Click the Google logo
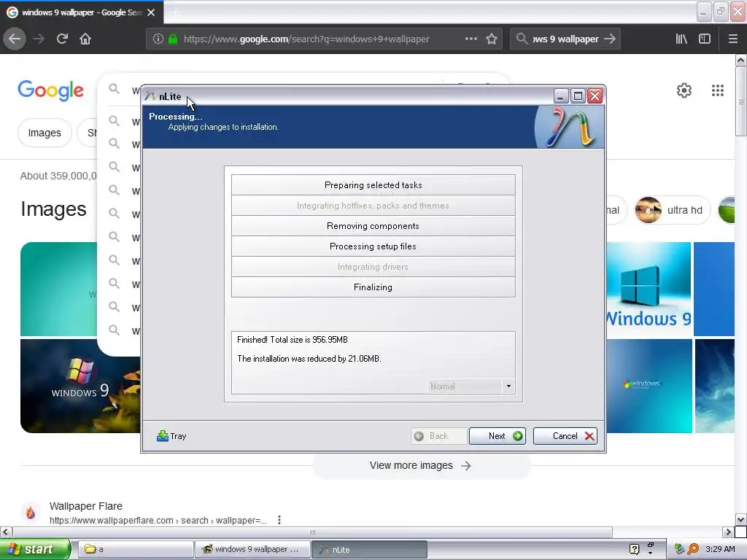 [x=50, y=90]
